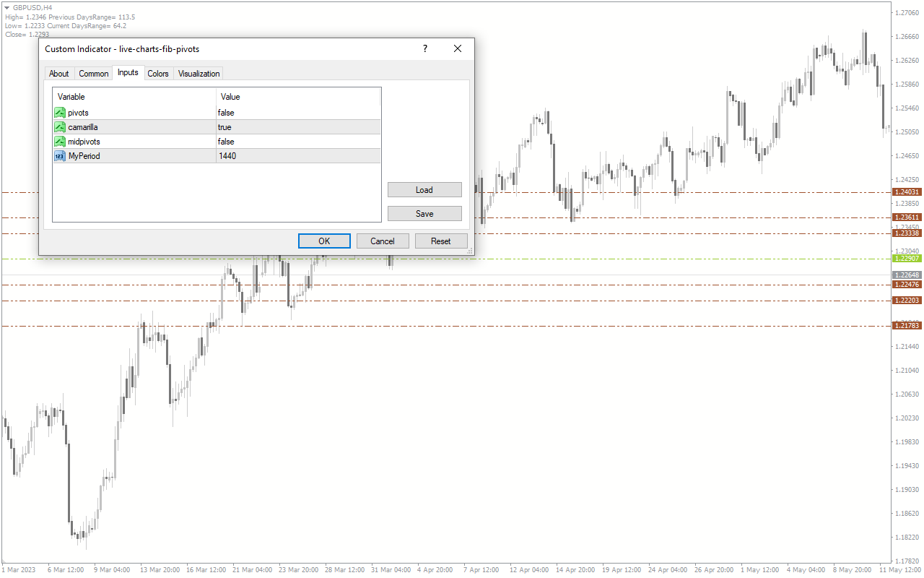This screenshot has width=924, height=578.
Task: Click the camarilla variable icon
Action: pyautogui.click(x=60, y=127)
